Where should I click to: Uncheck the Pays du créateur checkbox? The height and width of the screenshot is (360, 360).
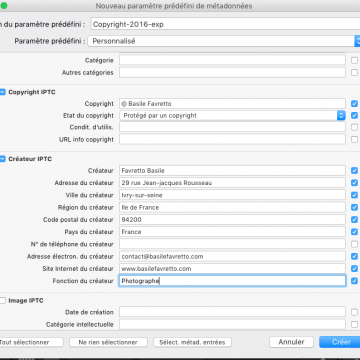[354, 232]
